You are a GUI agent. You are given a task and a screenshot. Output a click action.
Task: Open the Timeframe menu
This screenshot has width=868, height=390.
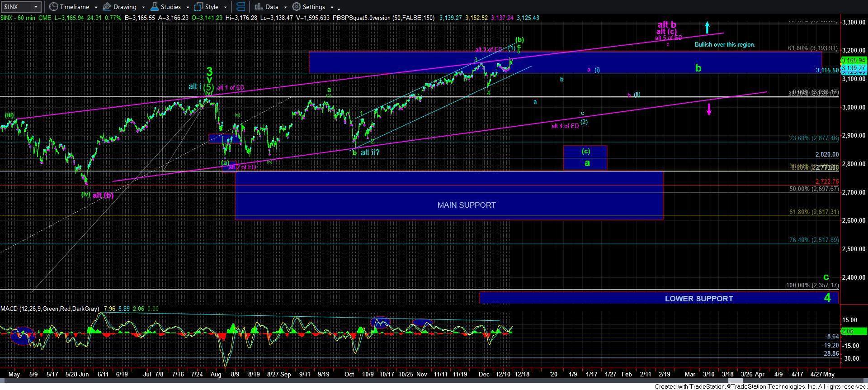75,7
